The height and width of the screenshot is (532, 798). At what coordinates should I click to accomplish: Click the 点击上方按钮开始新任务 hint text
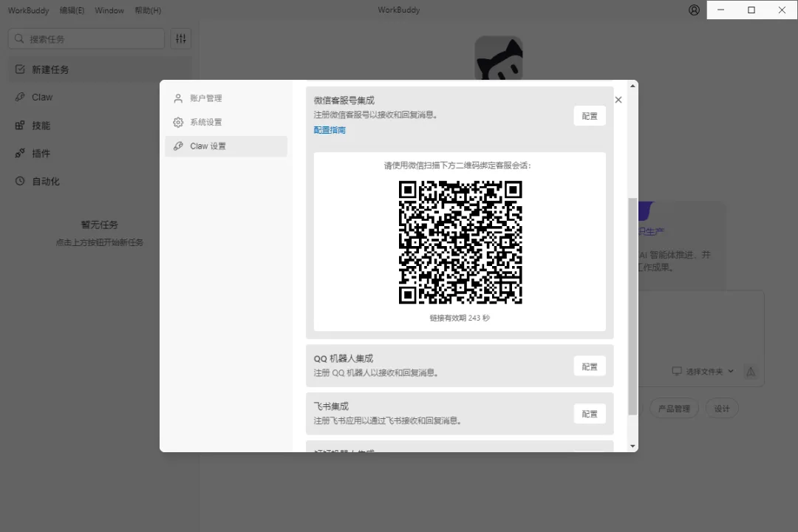pyautogui.click(x=99, y=242)
